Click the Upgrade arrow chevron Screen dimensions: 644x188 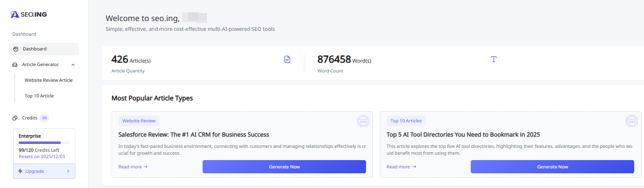pyautogui.click(x=68, y=171)
